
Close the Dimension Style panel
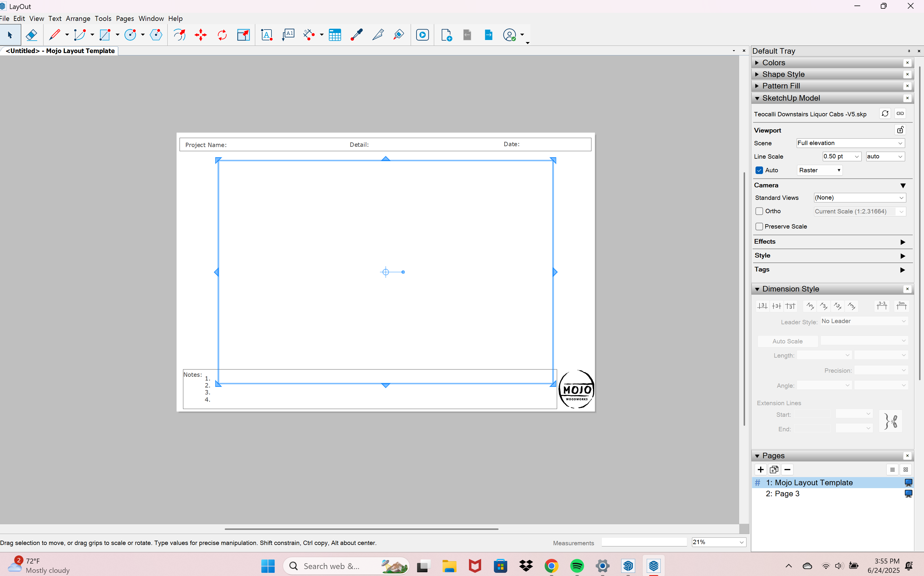pyautogui.click(x=907, y=289)
